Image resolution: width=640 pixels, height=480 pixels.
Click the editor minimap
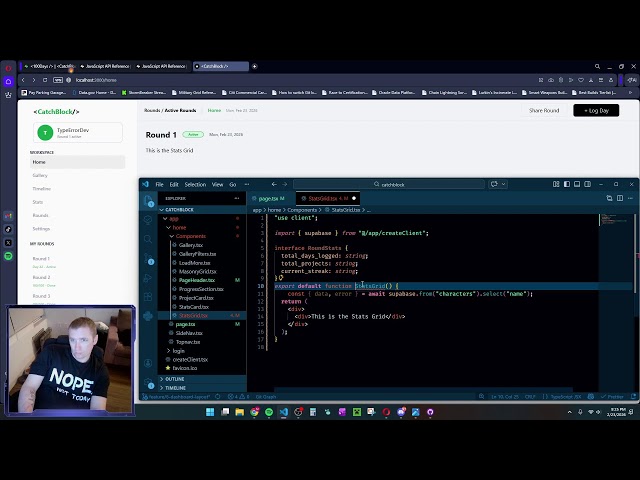click(615, 302)
